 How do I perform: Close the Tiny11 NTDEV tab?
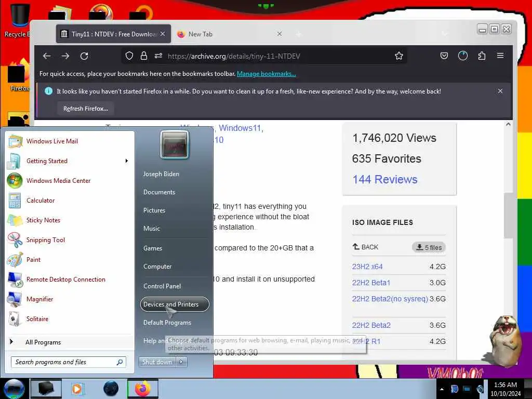[163, 34]
